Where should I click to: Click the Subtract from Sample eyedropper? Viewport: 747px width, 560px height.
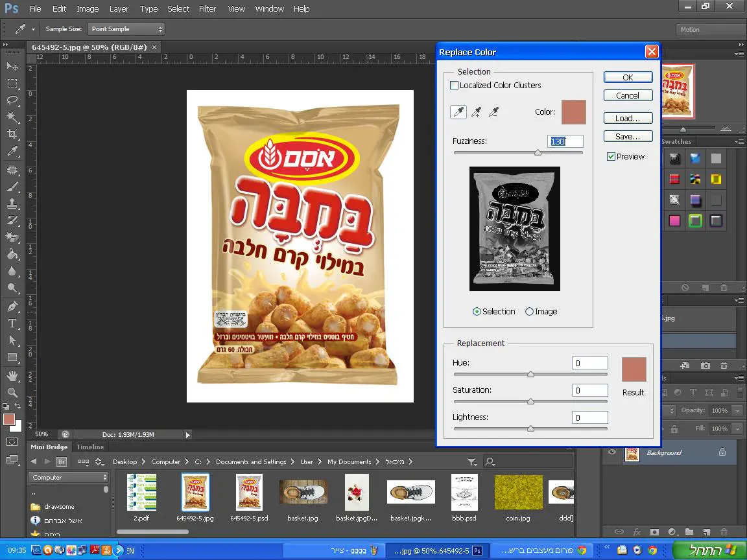pos(493,113)
